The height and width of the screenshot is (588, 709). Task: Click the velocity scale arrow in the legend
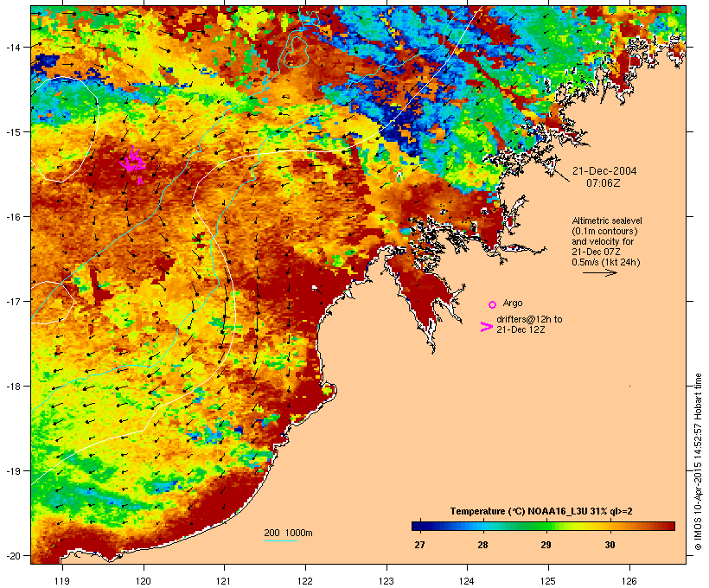(x=599, y=272)
